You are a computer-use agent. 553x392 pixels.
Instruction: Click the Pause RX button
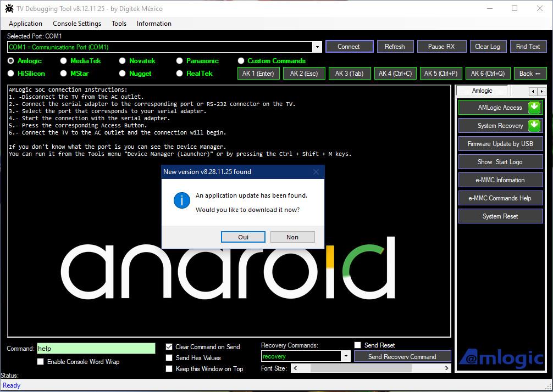(441, 47)
